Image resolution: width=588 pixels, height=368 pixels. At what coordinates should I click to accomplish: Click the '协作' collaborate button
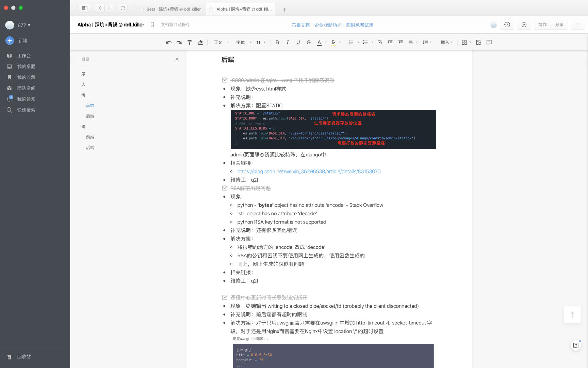click(x=542, y=25)
